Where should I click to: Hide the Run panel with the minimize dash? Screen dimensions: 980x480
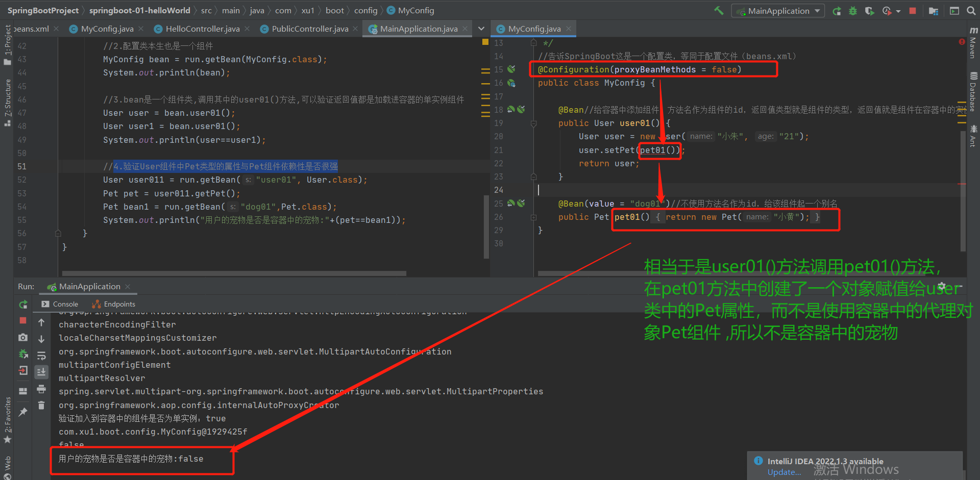[960, 286]
